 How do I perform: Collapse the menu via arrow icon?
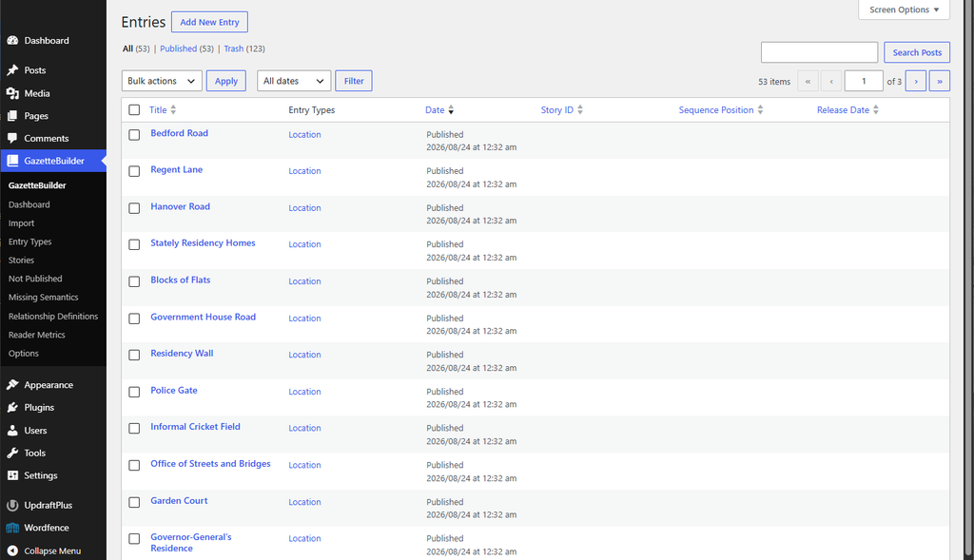click(x=12, y=550)
